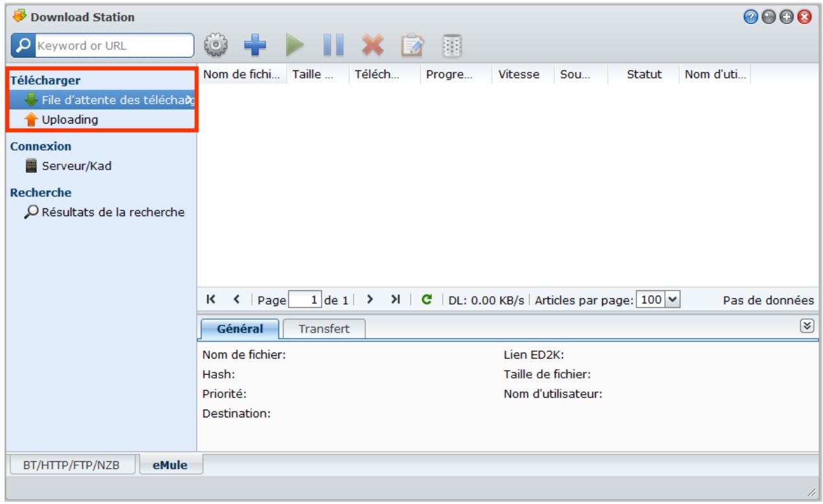Click the page number field
823x504 pixels.
(x=306, y=300)
